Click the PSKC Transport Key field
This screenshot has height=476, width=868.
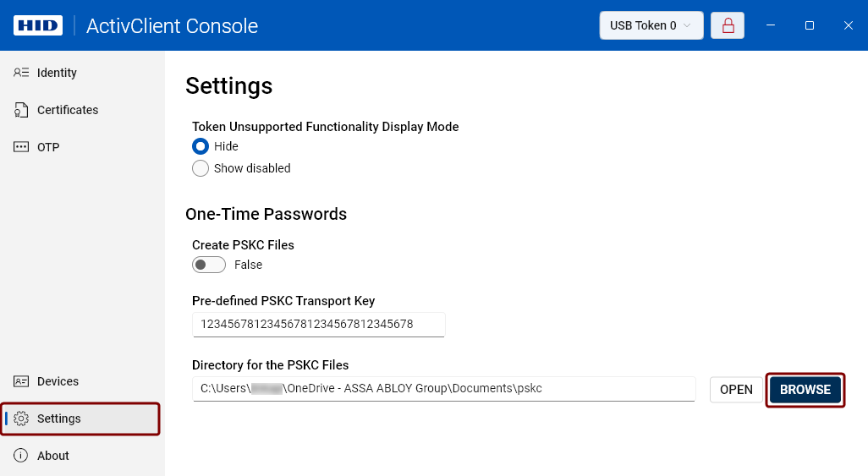click(318, 324)
